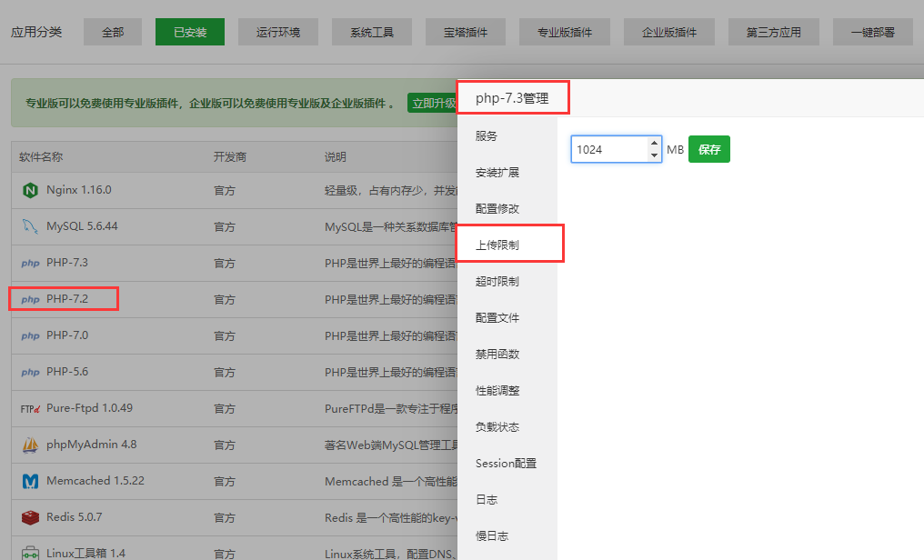Click the upload size input field
The width and height of the screenshot is (924, 560).
[608, 149]
